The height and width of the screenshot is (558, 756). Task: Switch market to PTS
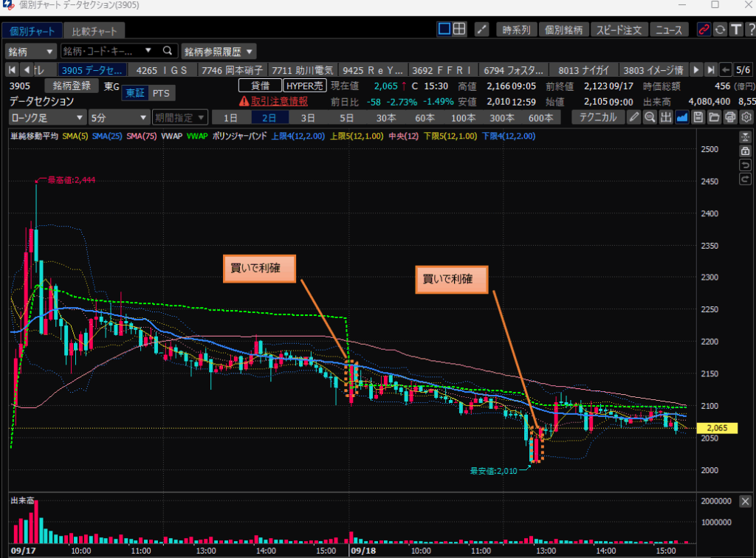(x=160, y=93)
